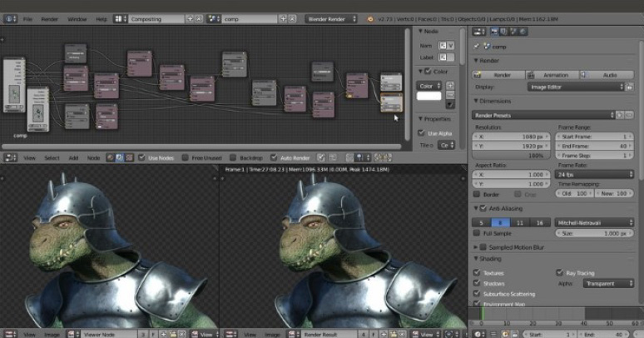Open the Alpha Transparent dropdown
Viewport: 644px width, 338px height.
(x=608, y=283)
